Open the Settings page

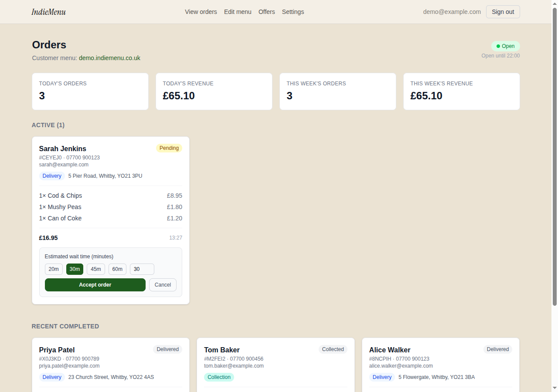click(x=293, y=12)
